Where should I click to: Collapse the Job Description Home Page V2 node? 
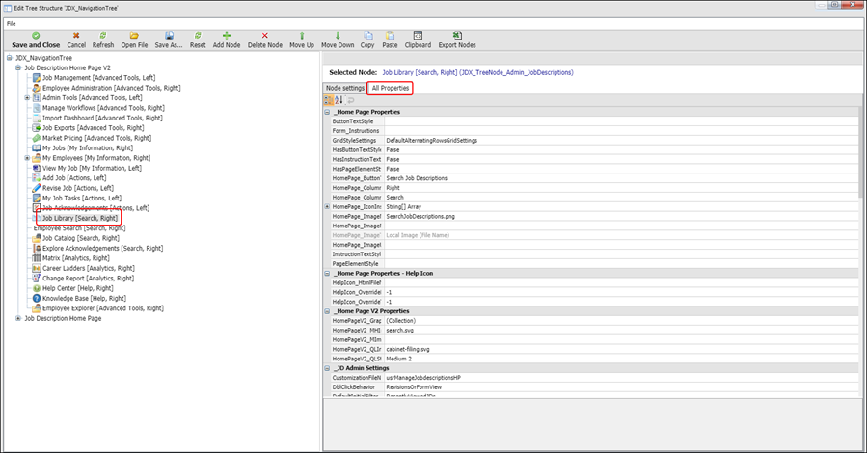point(18,68)
